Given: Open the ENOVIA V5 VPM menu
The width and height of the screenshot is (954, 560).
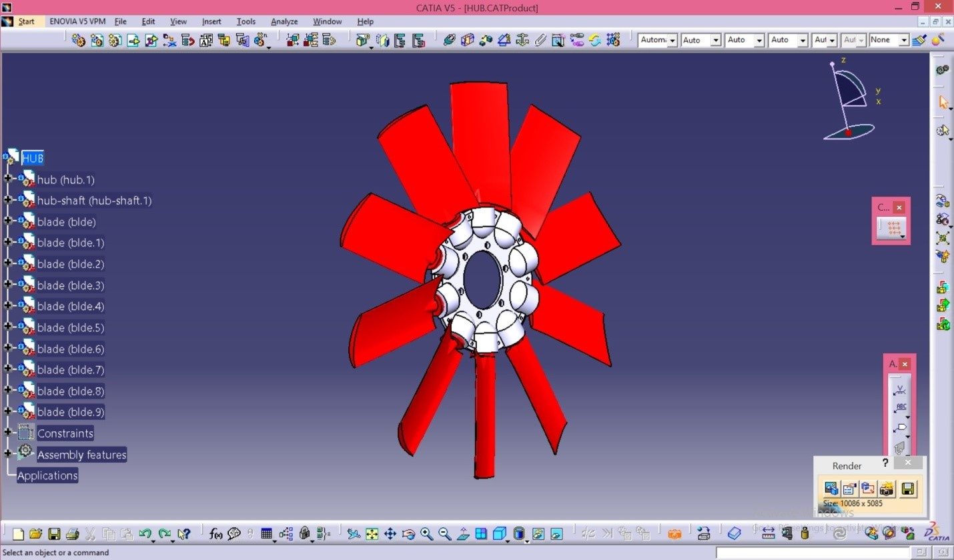Looking at the screenshot, I should point(77,21).
